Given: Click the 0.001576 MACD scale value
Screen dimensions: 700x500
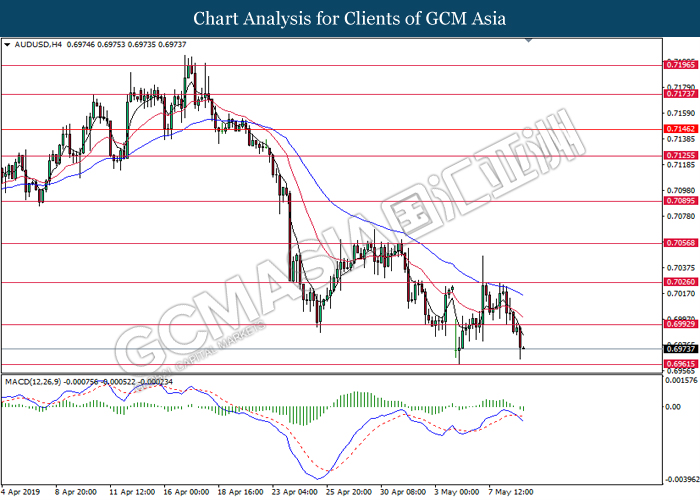Looking at the screenshot, I should [x=680, y=380].
